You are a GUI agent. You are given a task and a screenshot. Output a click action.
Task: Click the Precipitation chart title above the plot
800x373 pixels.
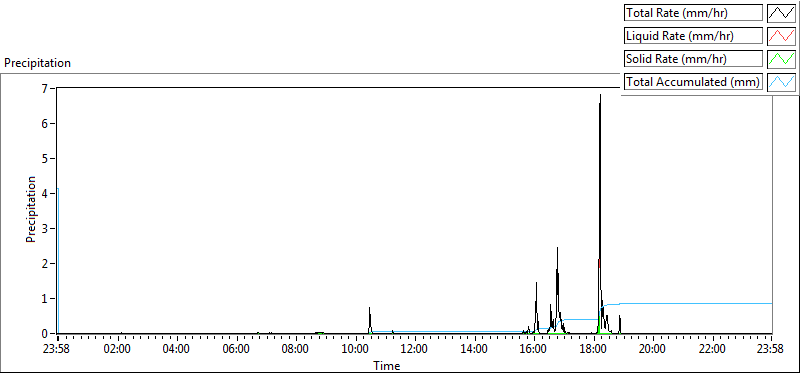pyautogui.click(x=37, y=63)
